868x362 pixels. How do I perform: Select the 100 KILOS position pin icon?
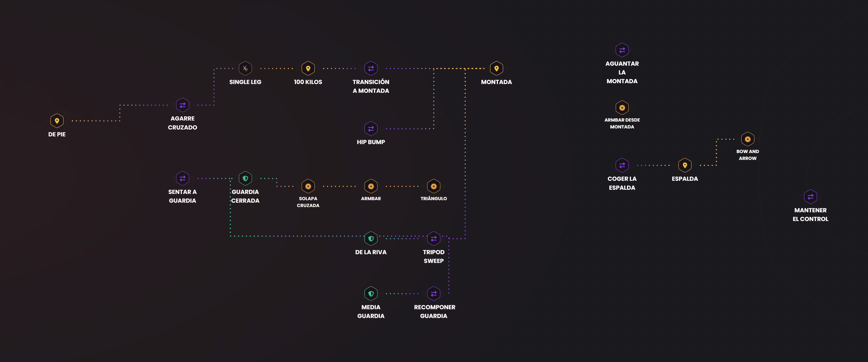[308, 68]
